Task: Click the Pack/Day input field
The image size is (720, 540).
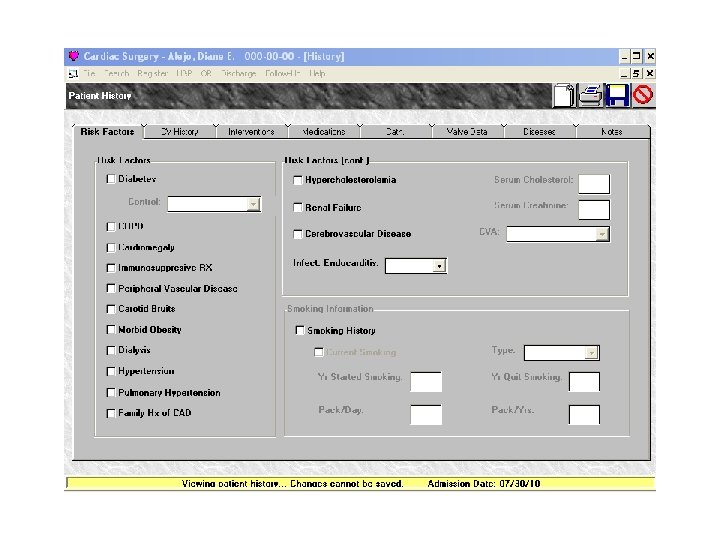Action: coord(426,415)
